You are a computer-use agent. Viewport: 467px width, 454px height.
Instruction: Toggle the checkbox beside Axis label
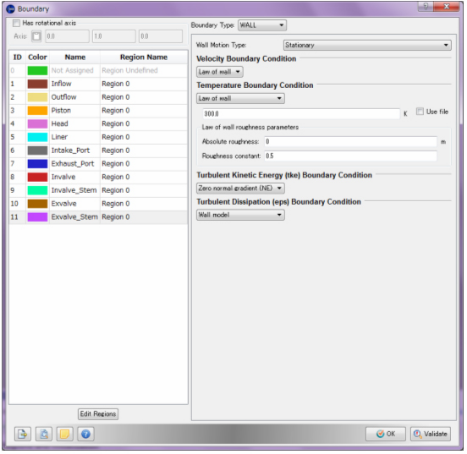point(36,36)
